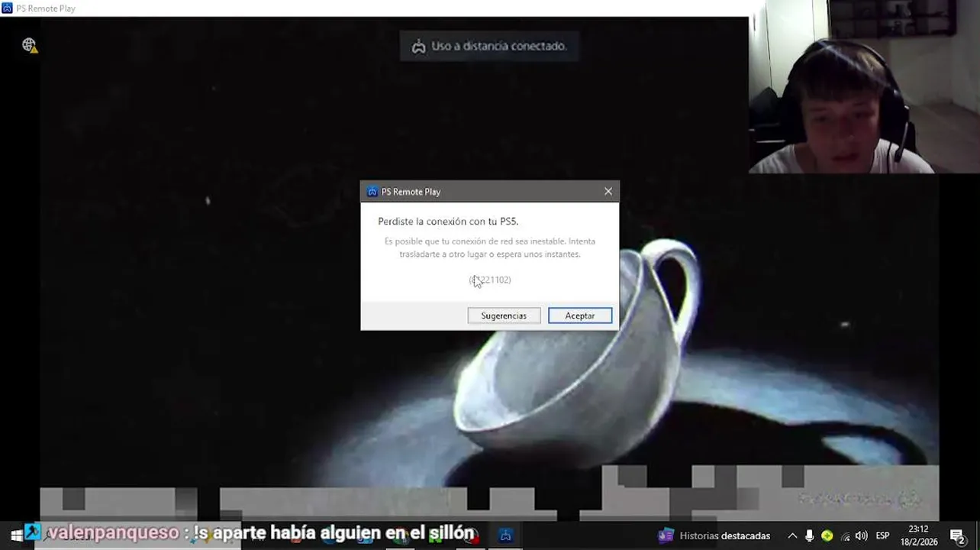Click the streamer webcam overlay

(864, 86)
